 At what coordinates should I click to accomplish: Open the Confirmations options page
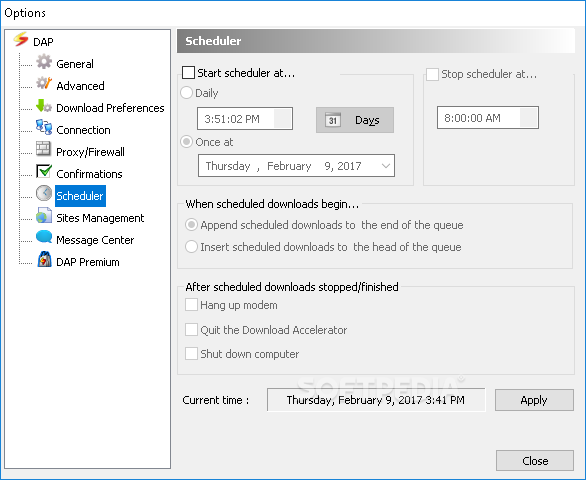(x=89, y=174)
